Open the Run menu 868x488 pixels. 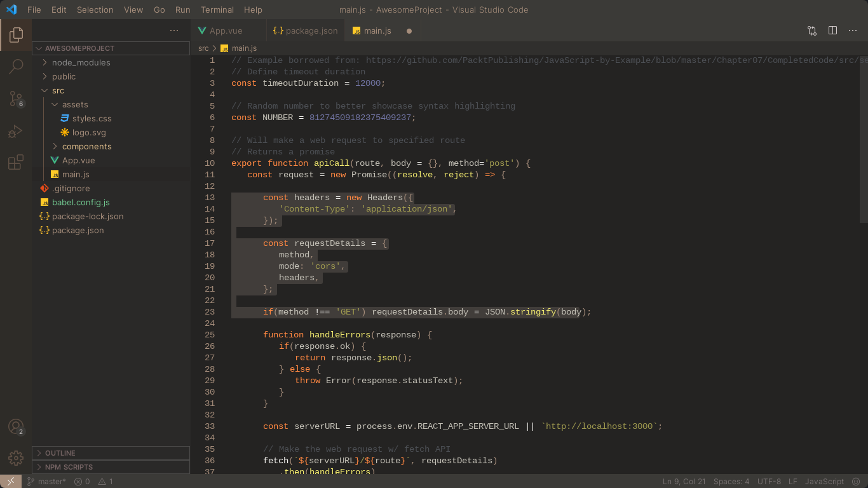(x=183, y=10)
